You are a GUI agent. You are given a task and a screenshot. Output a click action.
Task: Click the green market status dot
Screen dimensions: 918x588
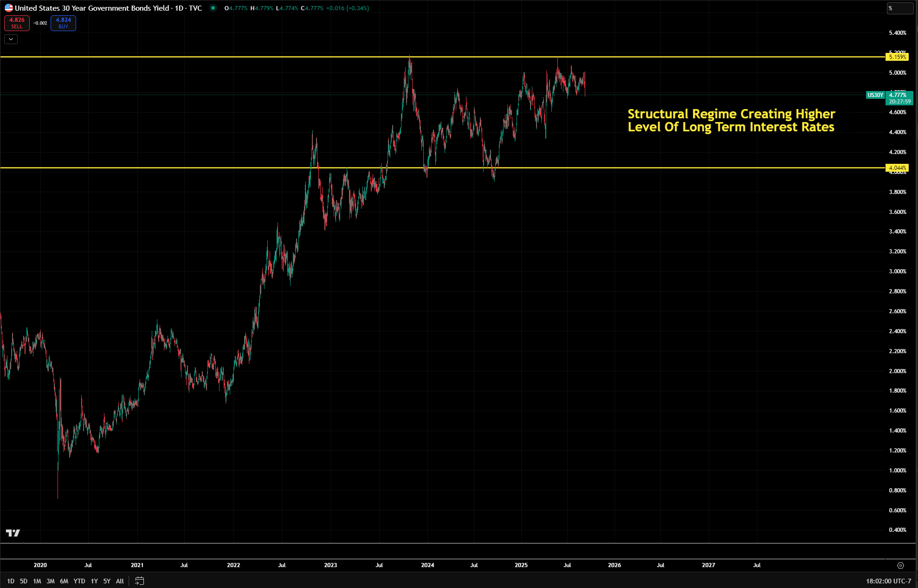click(x=213, y=8)
